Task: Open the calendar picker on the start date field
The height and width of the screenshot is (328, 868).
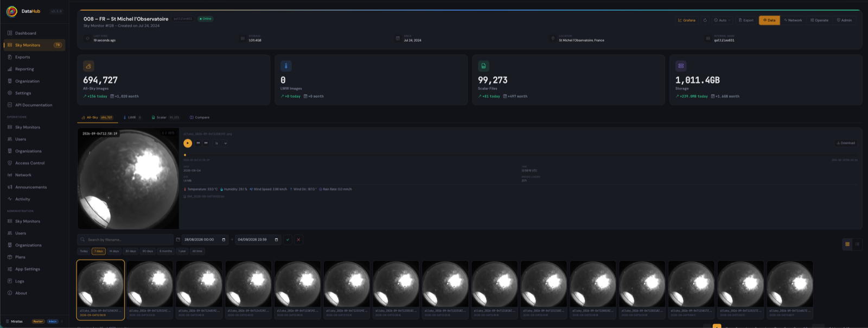Action: click(224, 239)
